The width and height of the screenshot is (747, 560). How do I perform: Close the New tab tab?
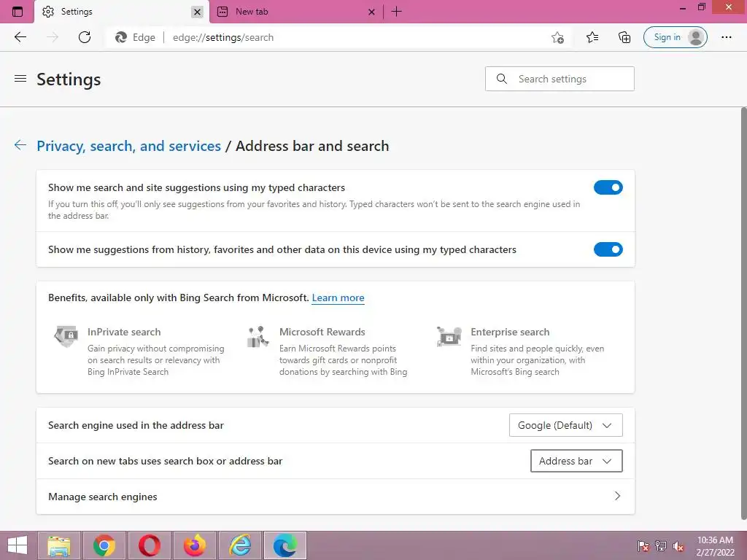point(371,12)
